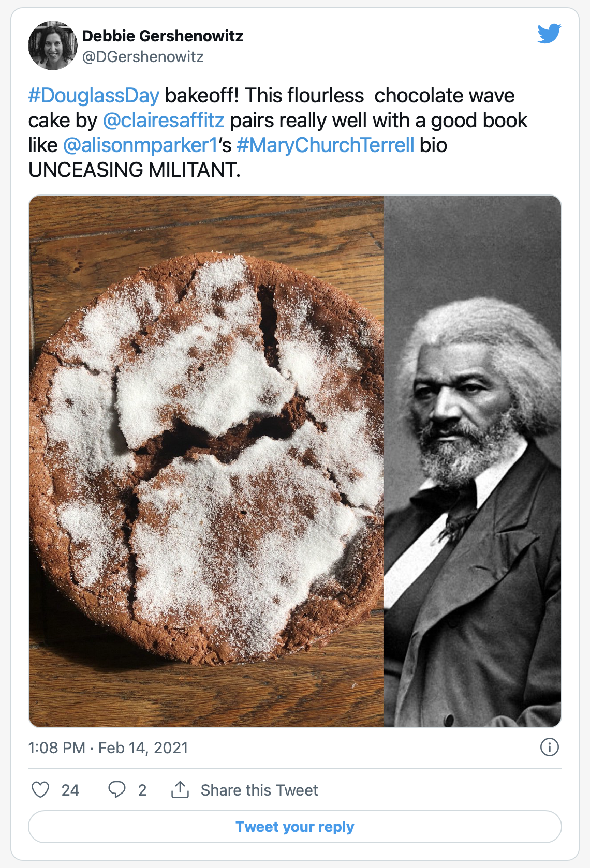The image size is (590, 868).
Task: Follow the #MaryChurchTerrell hashtag link
Action: point(326,145)
